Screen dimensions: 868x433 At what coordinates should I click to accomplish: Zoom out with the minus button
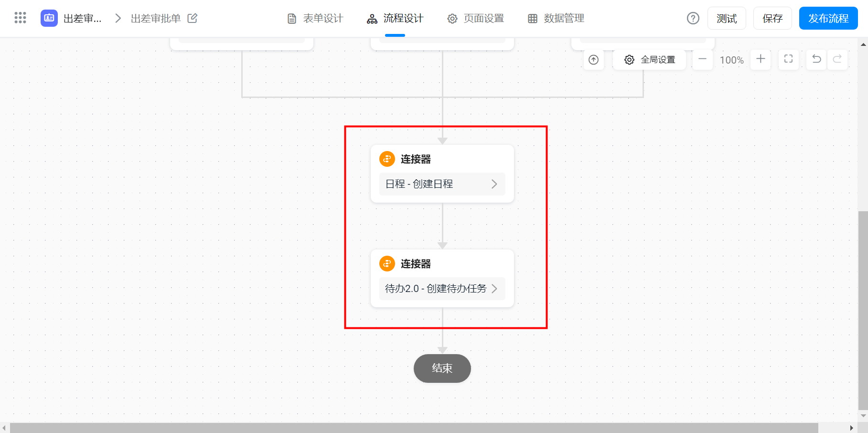(x=702, y=60)
